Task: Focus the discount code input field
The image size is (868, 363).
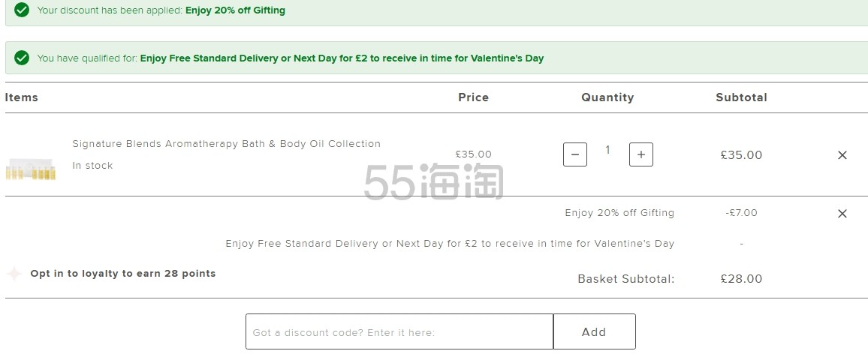Action: tap(399, 331)
